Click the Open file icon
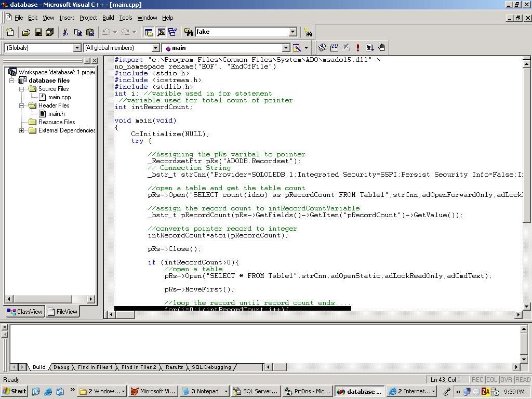Image resolution: width=532 pixels, height=399 pixels. 26,32
